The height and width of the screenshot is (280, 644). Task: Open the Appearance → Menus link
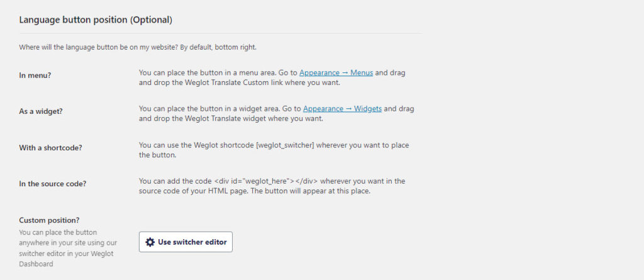tap(336, 73)
